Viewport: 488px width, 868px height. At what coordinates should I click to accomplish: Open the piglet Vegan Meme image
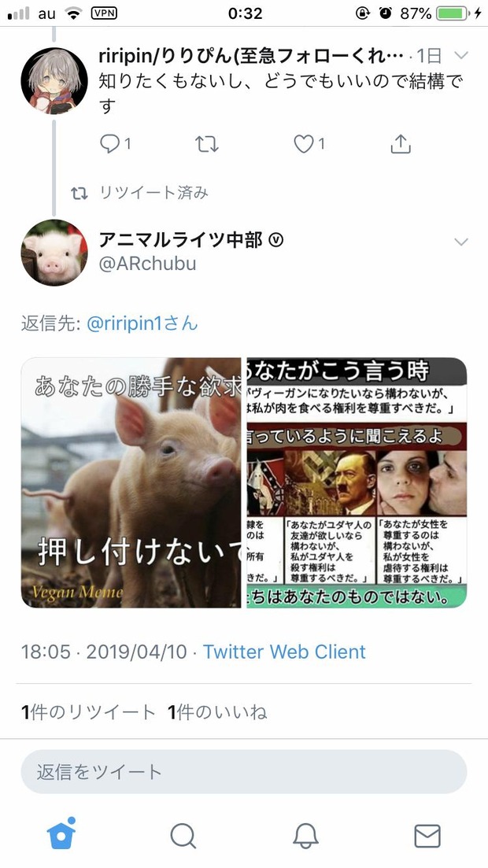[131, 482]
